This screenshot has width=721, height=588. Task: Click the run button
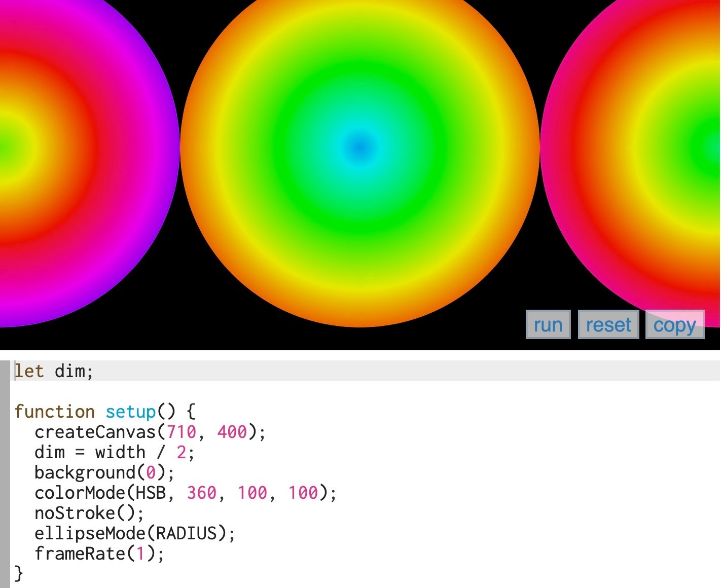point(548,324)
